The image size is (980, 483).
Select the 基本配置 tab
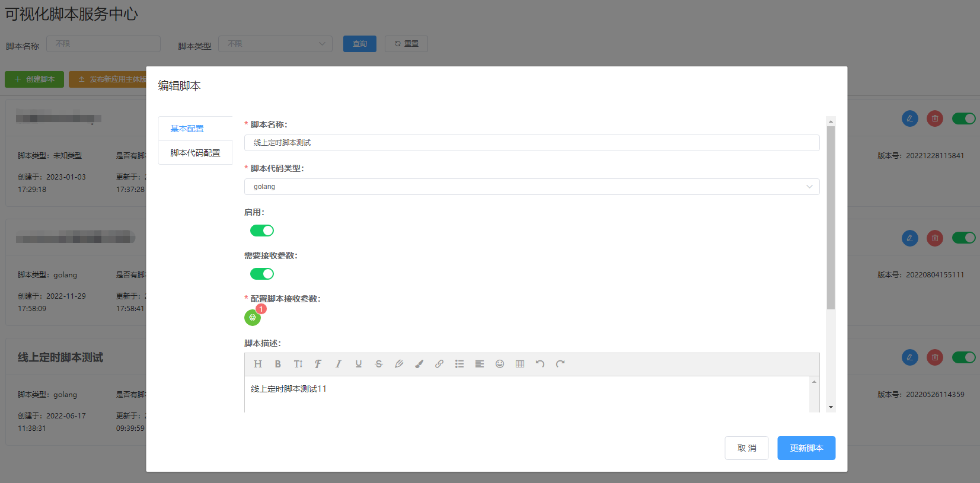pyautogui.click(x=187, y=129)
